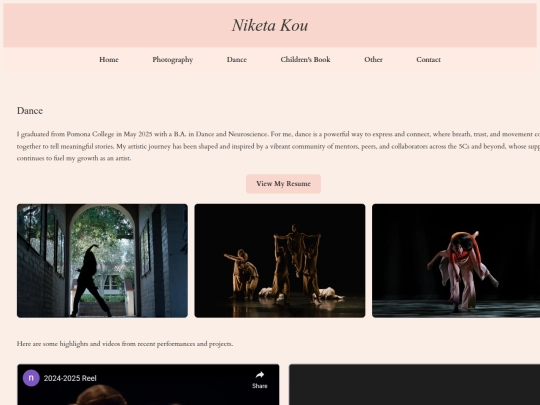
Task: Navigate to the Other page
Action: (x=373, y=60)
